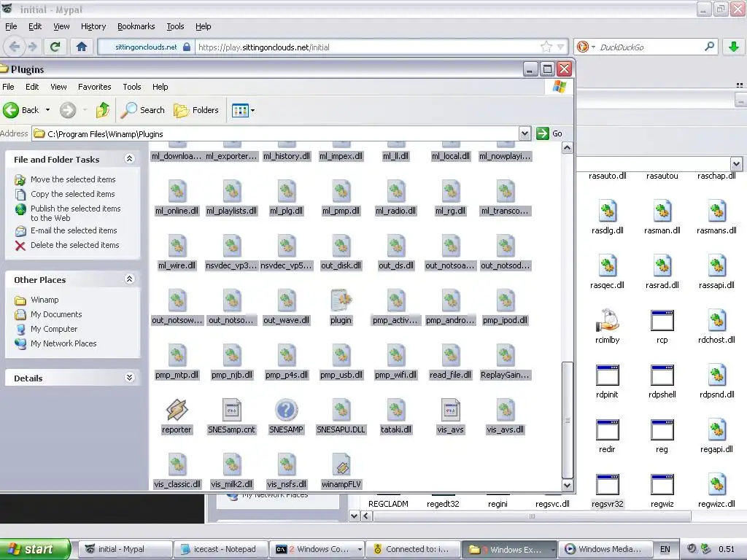The image size is (747, 560).
Task: Open the address bar dropdown in Plugins
Action: tap(525, 133)
